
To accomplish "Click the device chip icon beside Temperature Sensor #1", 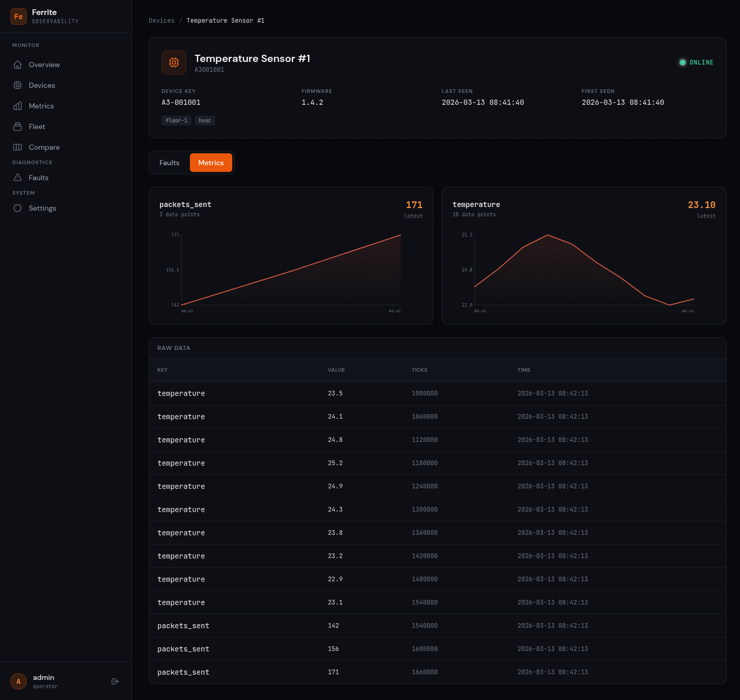I will point(174,62).
